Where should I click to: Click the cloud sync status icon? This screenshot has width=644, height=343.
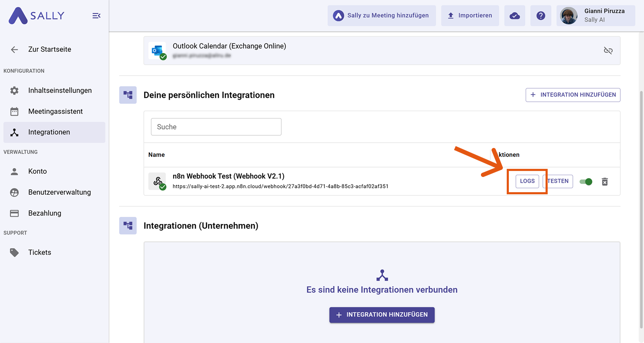[x=514, y=16]
